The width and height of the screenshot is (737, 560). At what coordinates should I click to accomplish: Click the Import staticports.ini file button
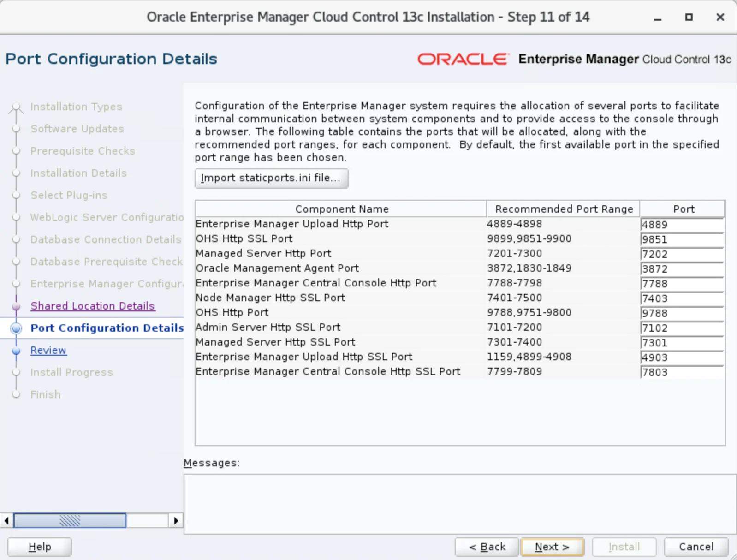click(x=271, y=178)
